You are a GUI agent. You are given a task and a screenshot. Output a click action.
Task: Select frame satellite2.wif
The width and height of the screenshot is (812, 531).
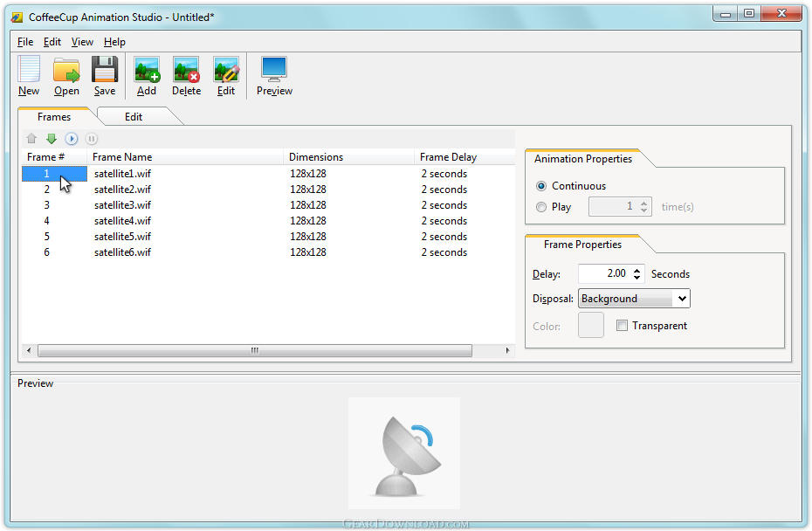(122, 190)
